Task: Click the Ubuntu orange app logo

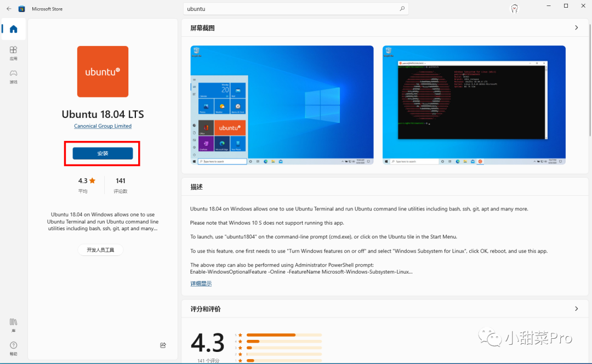Action: coord(103,71)
